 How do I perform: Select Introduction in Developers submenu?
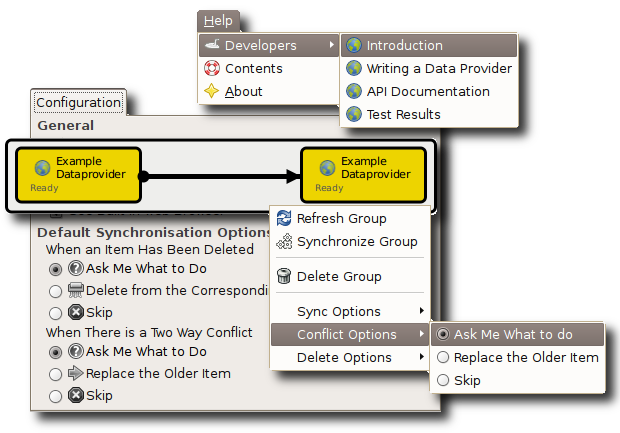(x=429, y=45)
